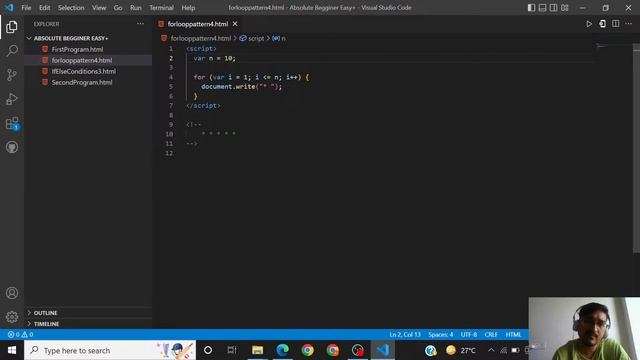Click the editor vertical scrollbar
Viewport: 640px width, 360px height.
pos(636,149)
